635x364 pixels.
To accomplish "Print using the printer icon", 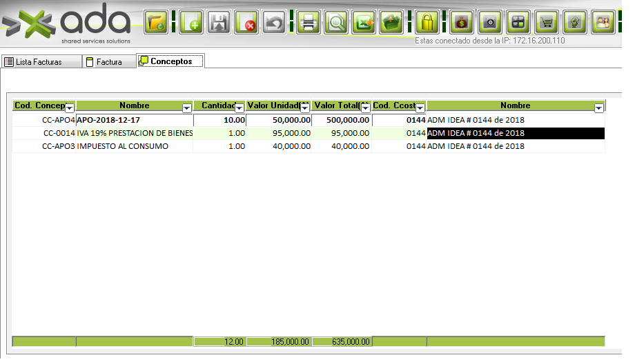I will [x=309, y=22].
